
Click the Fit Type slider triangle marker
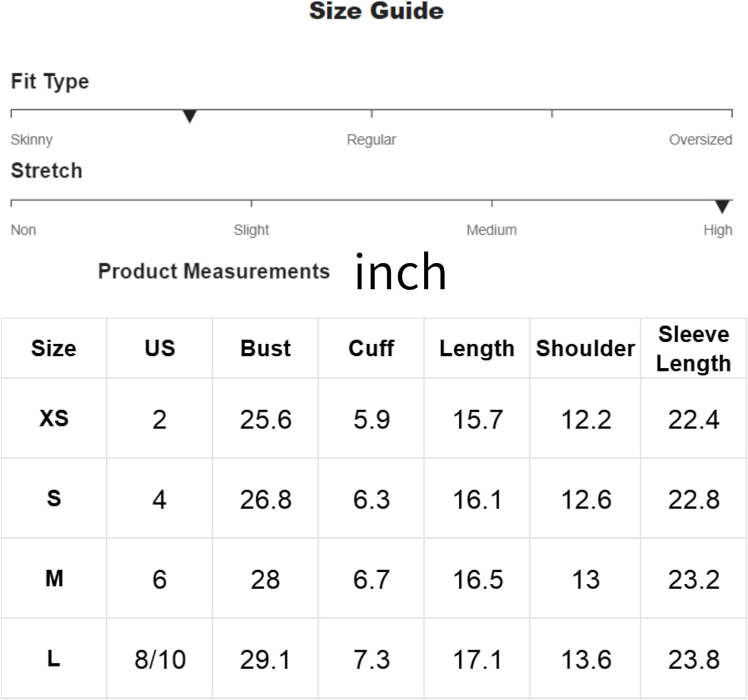(x=189, y=116)
